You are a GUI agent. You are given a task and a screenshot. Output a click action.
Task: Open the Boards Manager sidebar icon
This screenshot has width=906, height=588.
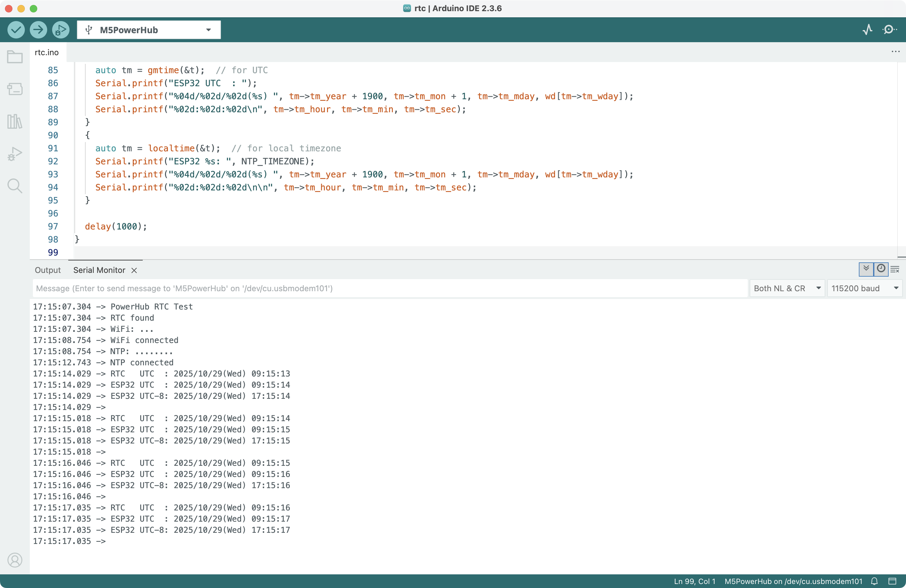(15, 89)
